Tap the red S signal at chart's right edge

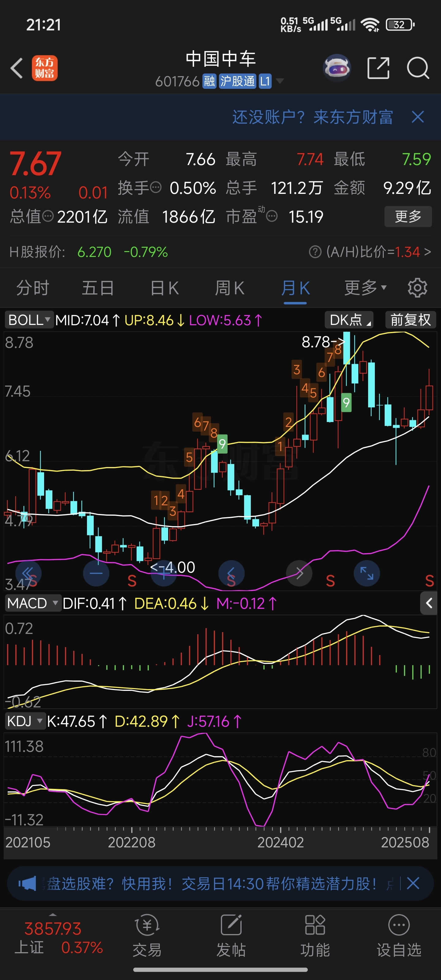pyautogui.click(x=430, y=581)
